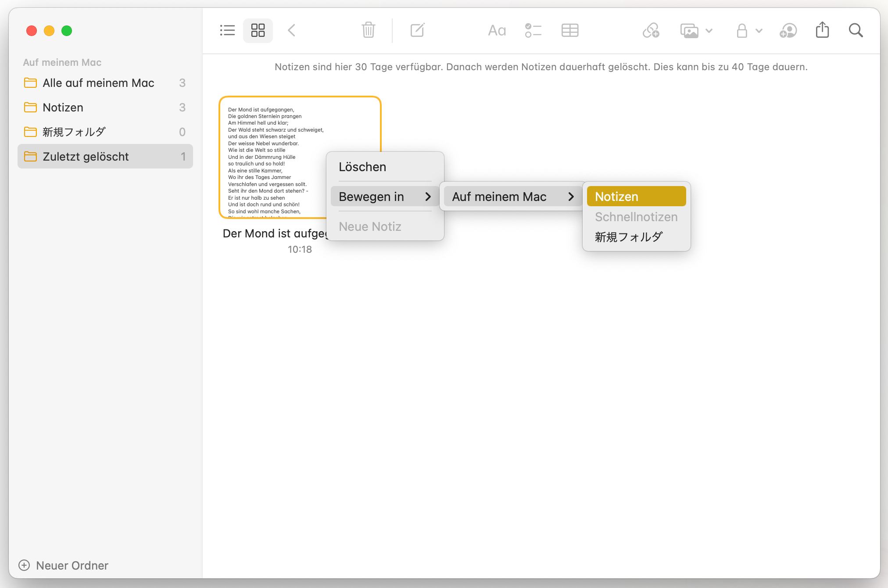Switch to list view
888x588 pixels.
pyautogui.click(x=227, y=30)
